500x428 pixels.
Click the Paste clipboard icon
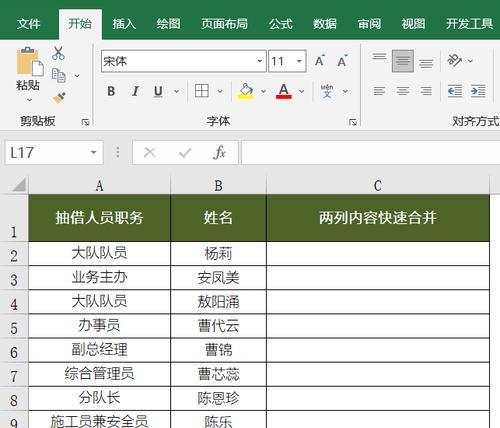[29, 62]
